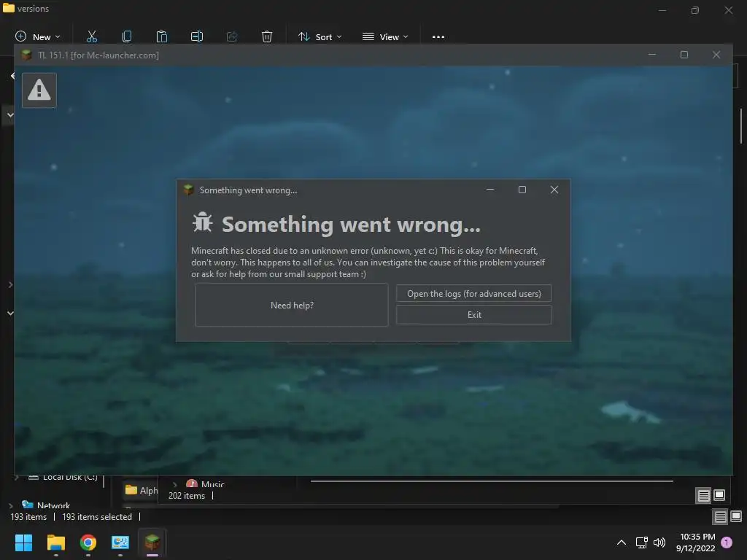The height and width of the screenshot is (560, 747).
Task: Open the Windows Start menu
Action: coord(23,542)
